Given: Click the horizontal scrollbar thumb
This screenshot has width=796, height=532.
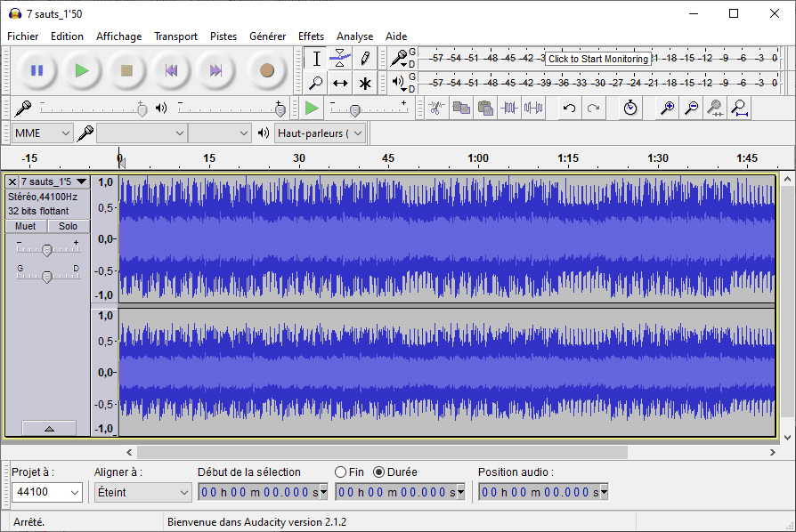Looking at the screenshot, I should pos(382,452).
